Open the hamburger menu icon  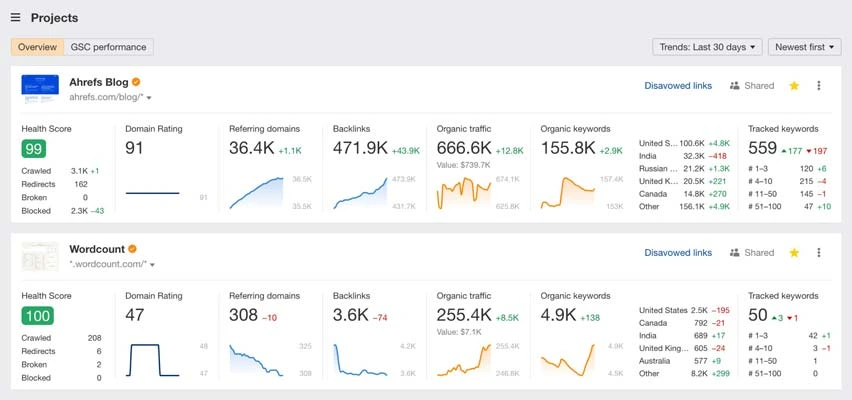(16, 18)
